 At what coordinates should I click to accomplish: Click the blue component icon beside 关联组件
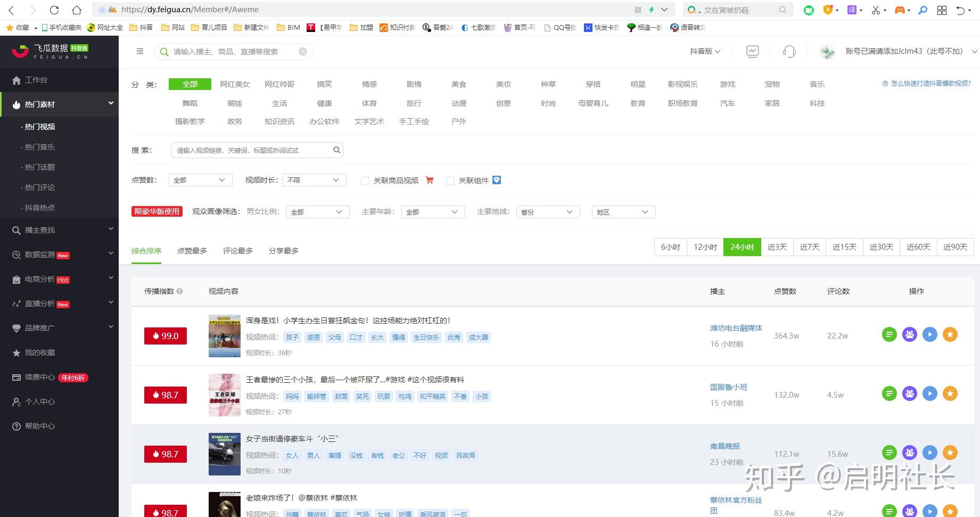pos(497,180)
